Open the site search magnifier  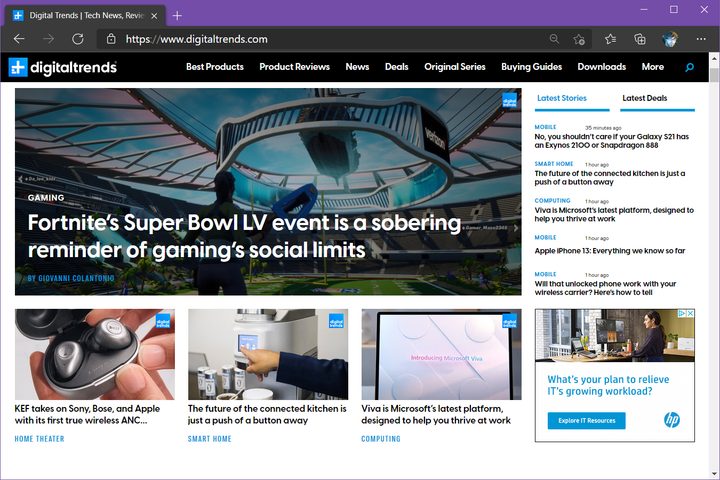point(689,67)
